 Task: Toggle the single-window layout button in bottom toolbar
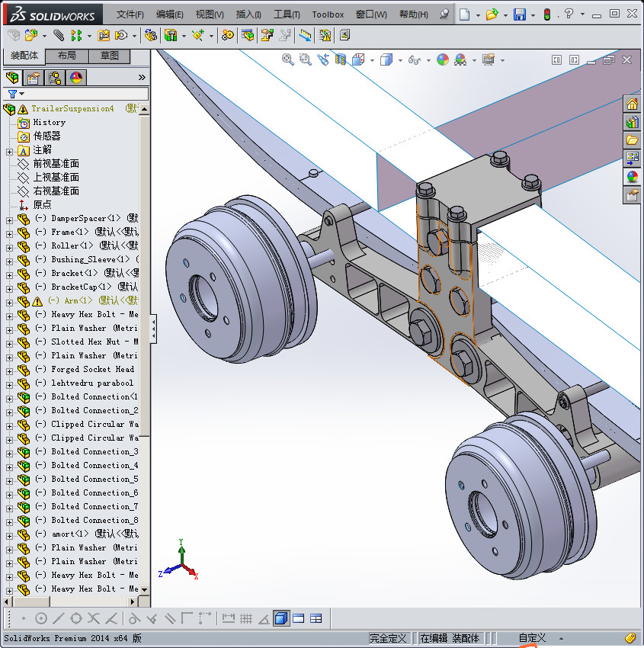pyautogui.click(x=298, y=619)
